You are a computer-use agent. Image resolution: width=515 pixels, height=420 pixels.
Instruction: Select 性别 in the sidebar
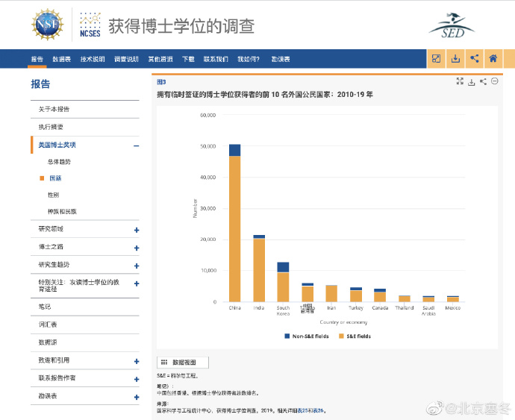pos(54,195)
